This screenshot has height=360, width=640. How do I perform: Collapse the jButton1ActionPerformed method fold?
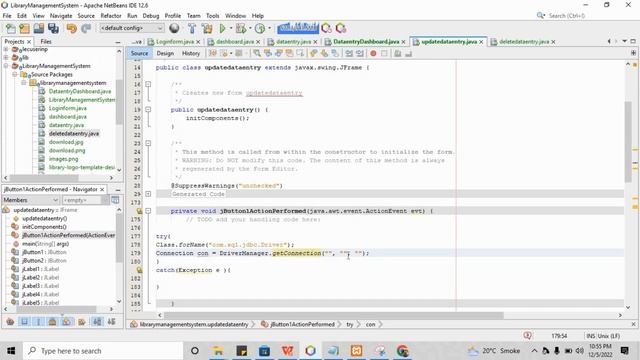coord(148,211)
